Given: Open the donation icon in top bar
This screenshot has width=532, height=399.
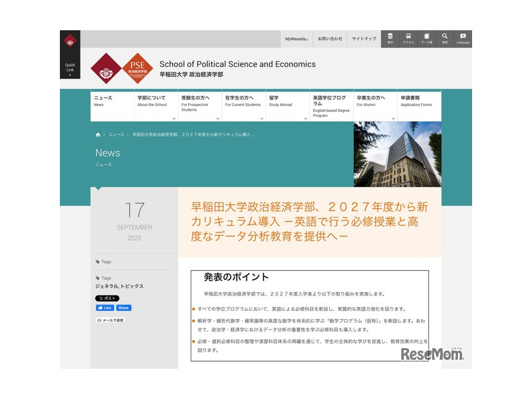Looking at the screenshot, I should [x=390, y=39].
